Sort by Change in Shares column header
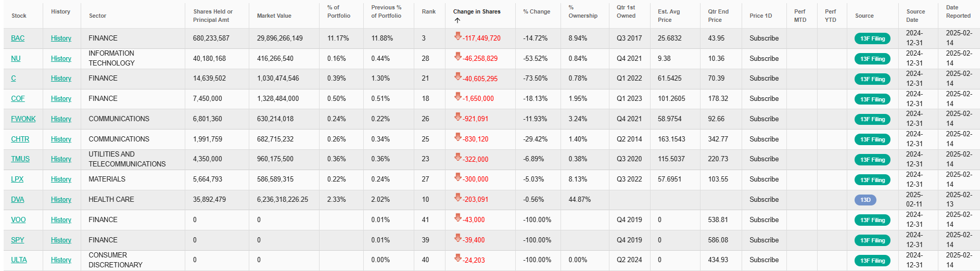Viewport: 980px width, 271px height. click(477, 11)
